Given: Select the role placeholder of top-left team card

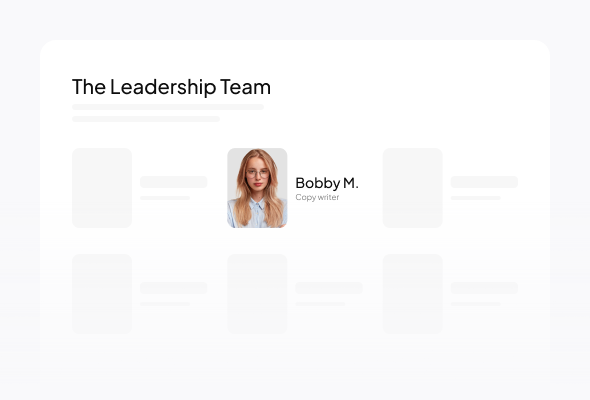Looking at the screenshot, I should [165, 198].
